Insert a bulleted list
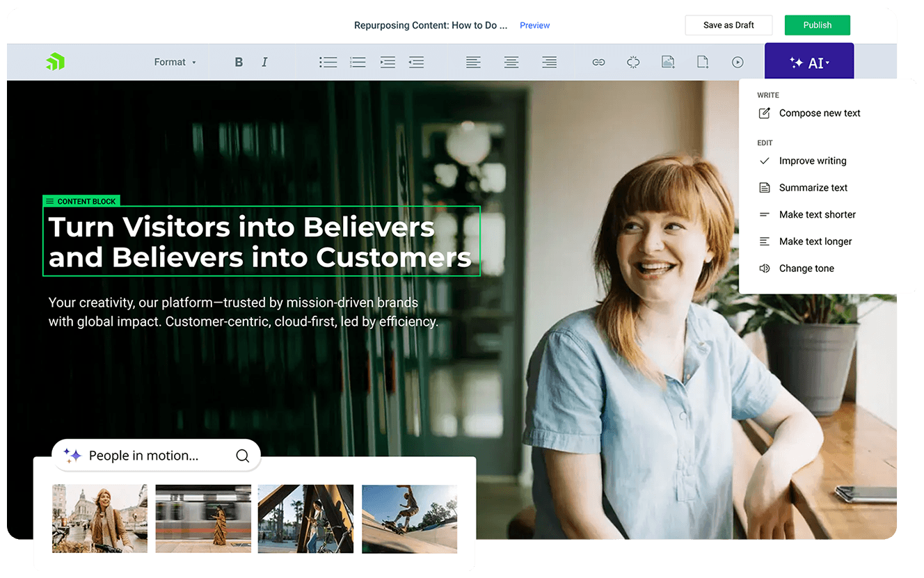This screenshot has height=578, width=924. 328,63
